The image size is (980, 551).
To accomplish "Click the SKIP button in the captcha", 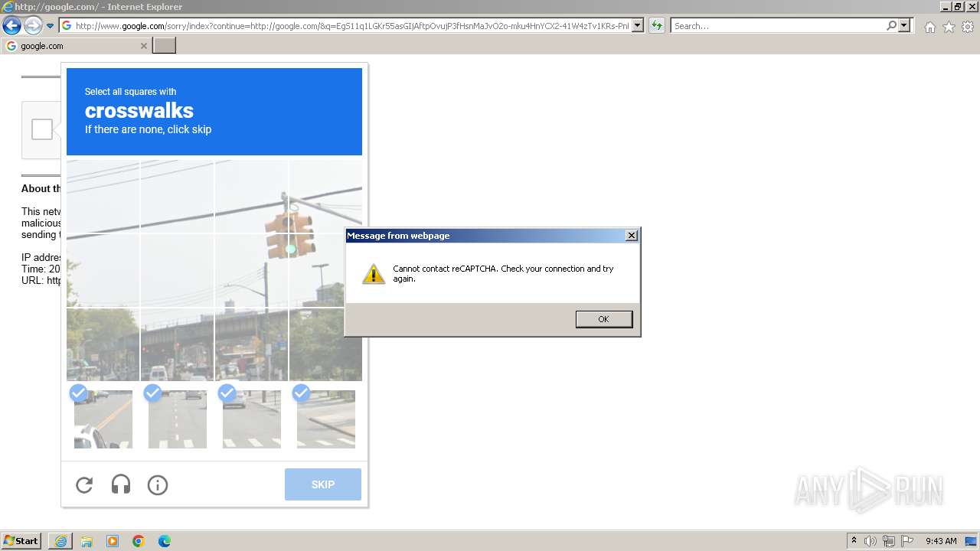I will (323, 484).
